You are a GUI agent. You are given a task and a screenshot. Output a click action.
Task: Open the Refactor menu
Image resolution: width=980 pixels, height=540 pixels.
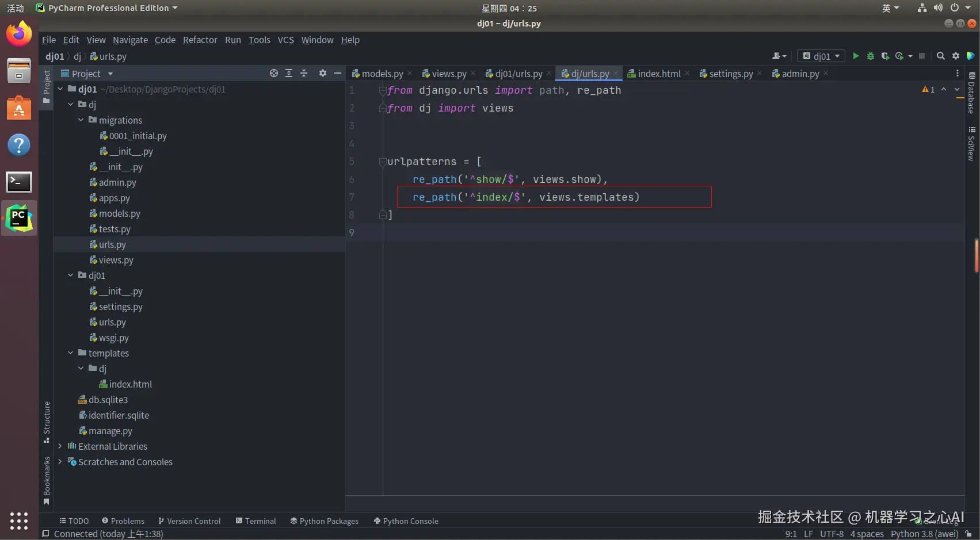(x=200, y=40)
